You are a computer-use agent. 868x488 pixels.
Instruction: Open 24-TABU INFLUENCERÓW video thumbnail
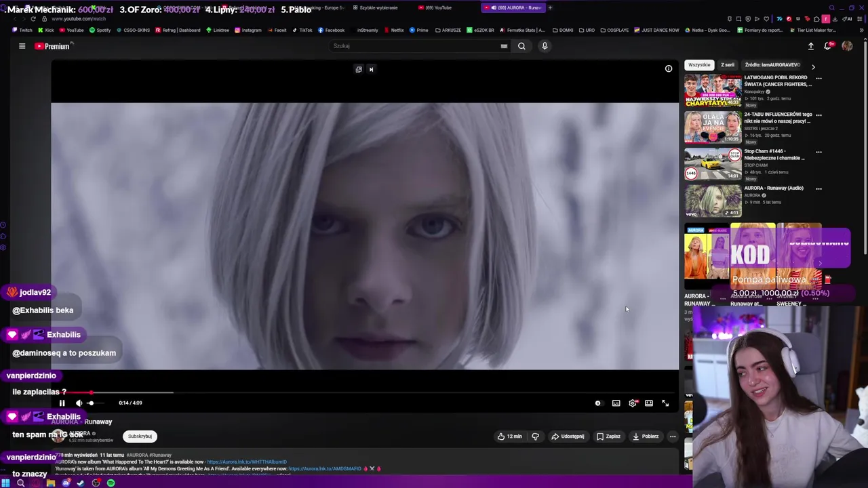point(713,127)
